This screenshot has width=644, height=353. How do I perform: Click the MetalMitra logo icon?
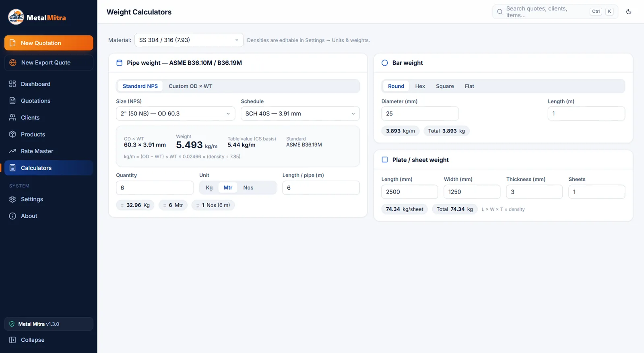[16, 17]
